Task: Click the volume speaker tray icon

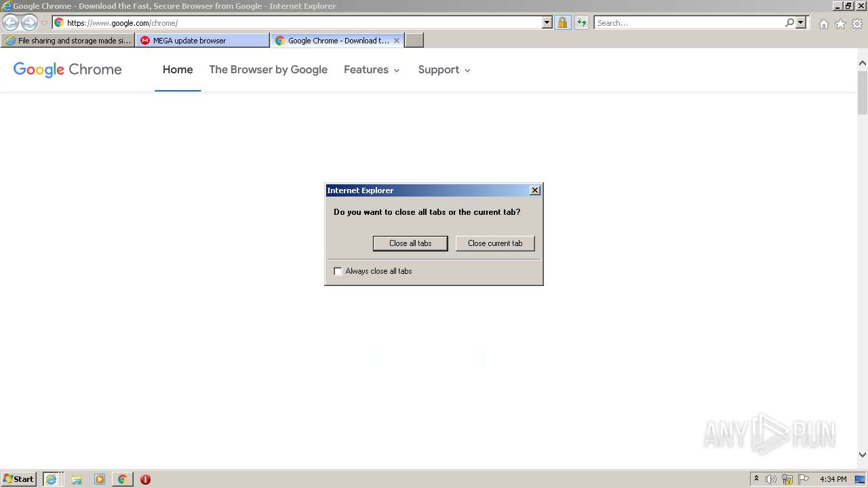Action: (771, 479)
